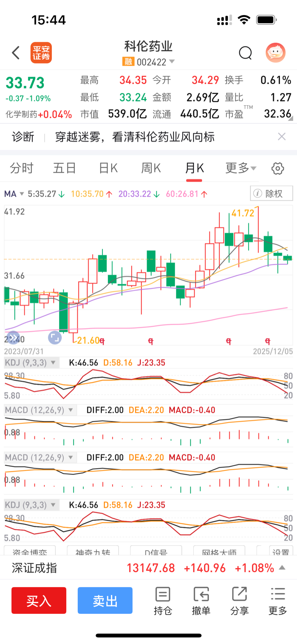The image size is (297, 644).
Task: Switch to the 五日 tab
Action: tap(64, 168)
